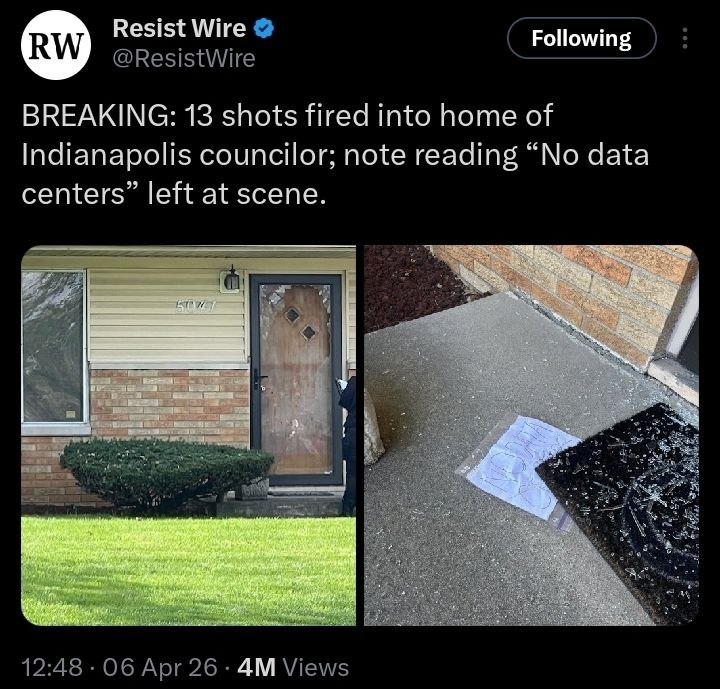Toggle the Following button
Screen dimensions: 720x689
581,38
